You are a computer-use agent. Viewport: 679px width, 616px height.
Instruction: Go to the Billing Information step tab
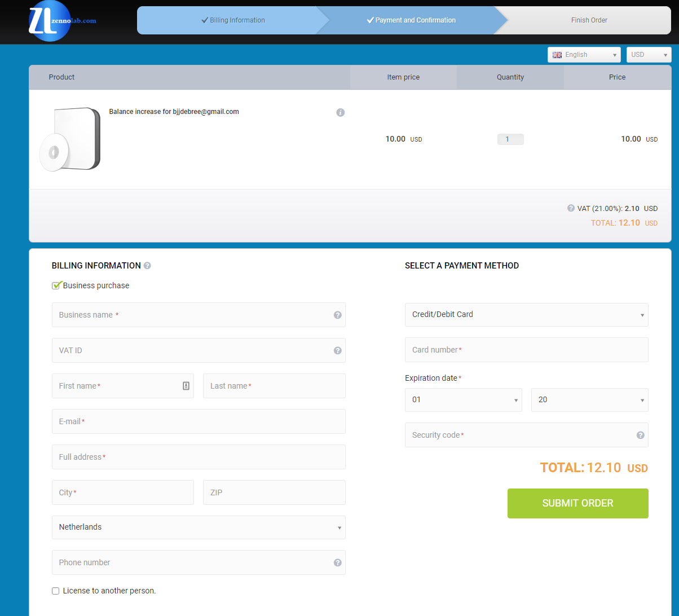233,20
